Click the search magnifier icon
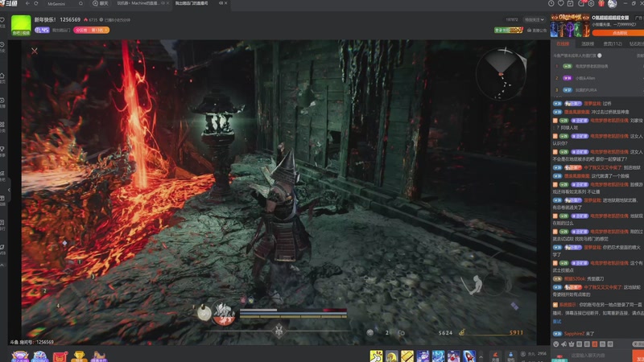Image resolution: width=644 pixels, height=362 pixels. coord(80,4)
